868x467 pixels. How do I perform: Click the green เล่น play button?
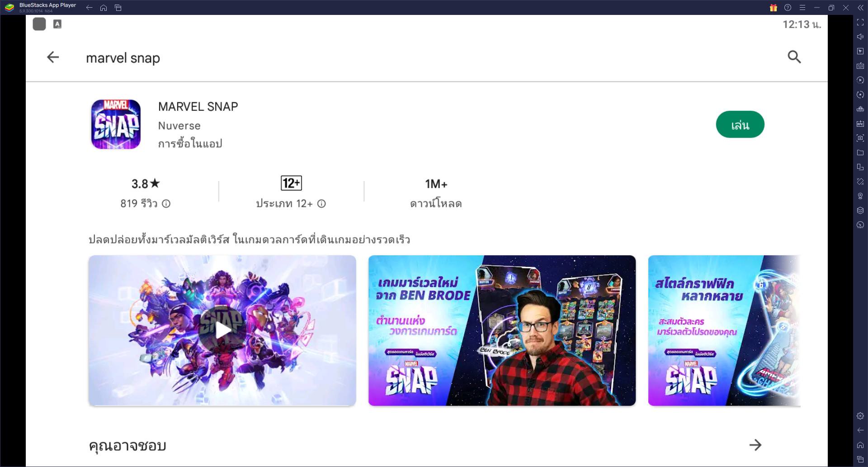pyautogui.click(x=740, y=124)
